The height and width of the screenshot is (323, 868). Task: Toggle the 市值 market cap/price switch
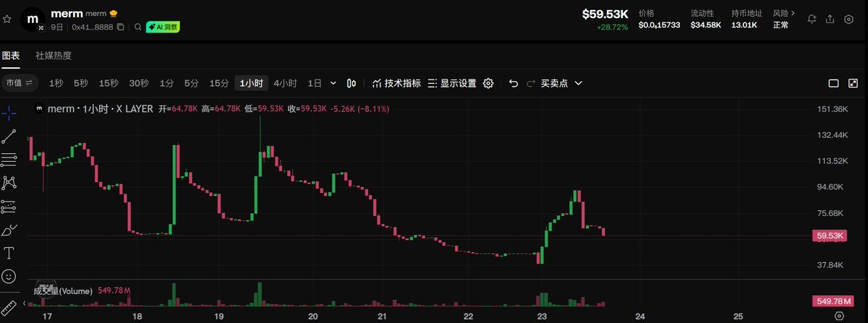coord(20,83)
